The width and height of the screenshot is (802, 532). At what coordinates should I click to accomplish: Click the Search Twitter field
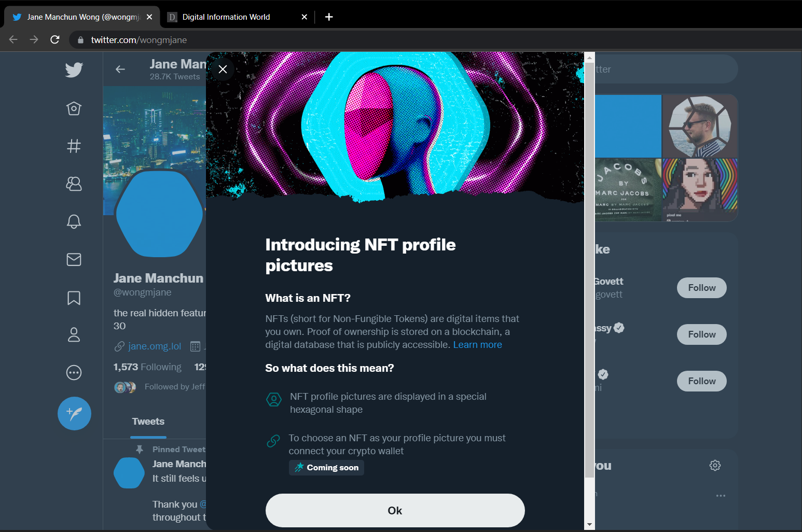(x=666, y=69)
